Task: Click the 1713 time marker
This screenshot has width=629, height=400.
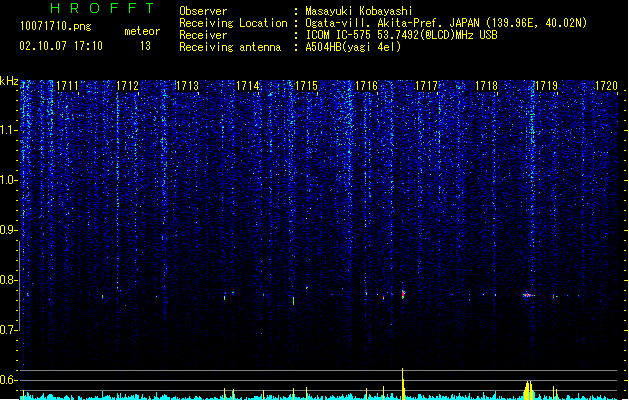Action: [x=187, y=86]
